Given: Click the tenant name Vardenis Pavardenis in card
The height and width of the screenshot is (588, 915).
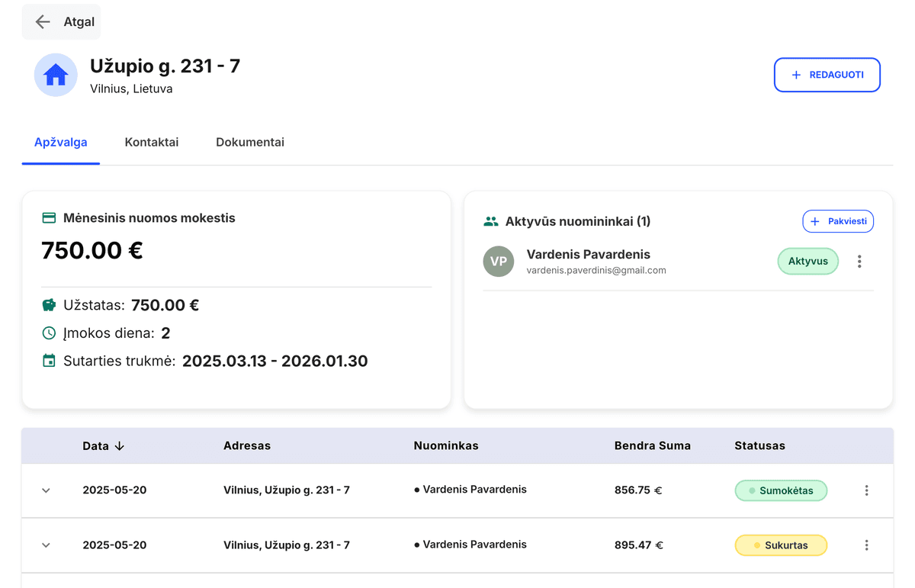Looking at the screenshot, I should point(589,255).
